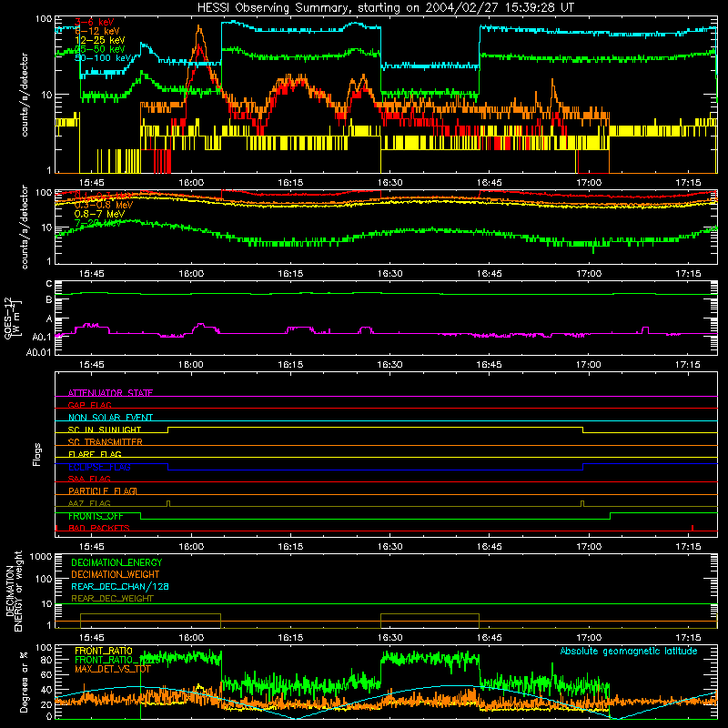Click the FLARE_FLAG label
Screen dimensions: 728x728
point(95,454)
